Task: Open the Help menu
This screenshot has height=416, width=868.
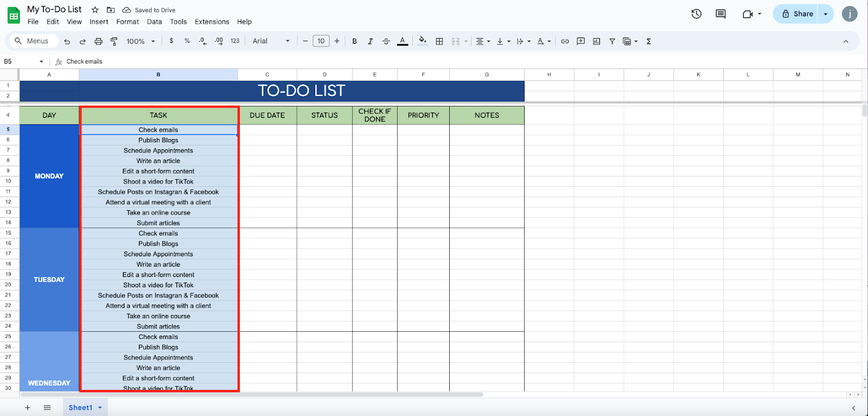Action: pyautogui.click(x=244, y=22)
